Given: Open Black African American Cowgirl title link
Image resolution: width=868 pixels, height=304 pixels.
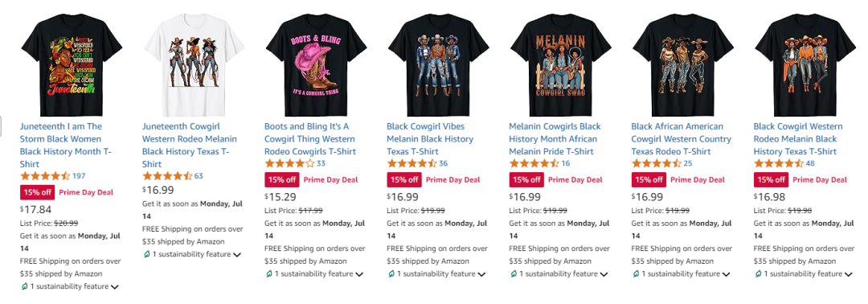Looking at the screenshot, I should (681, 139).
